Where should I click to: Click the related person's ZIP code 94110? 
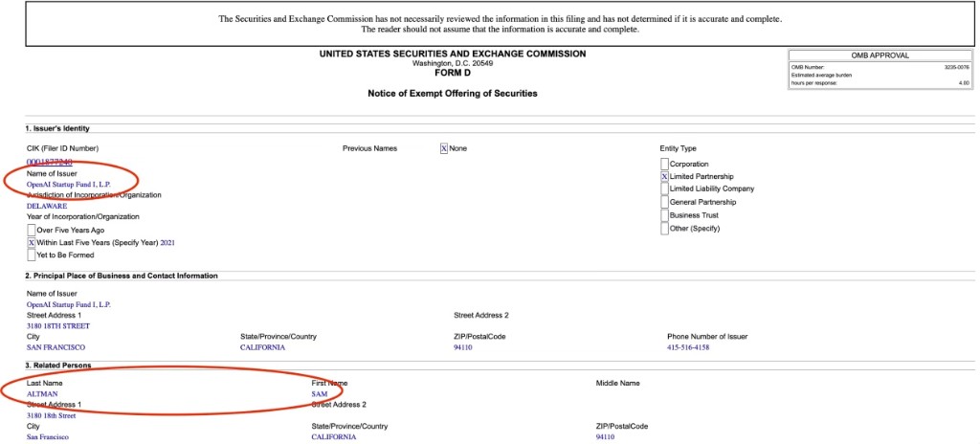[x=605, y=437]
